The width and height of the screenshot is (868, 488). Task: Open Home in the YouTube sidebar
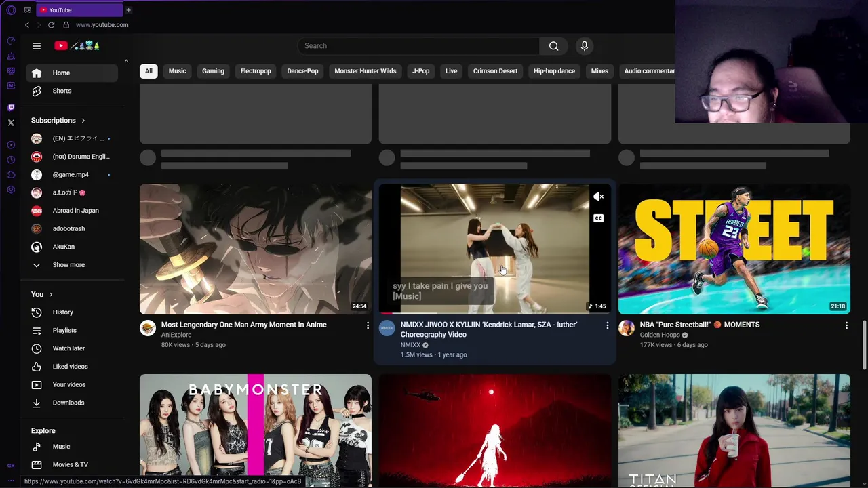pyautogui.click(x=72, y=73)
